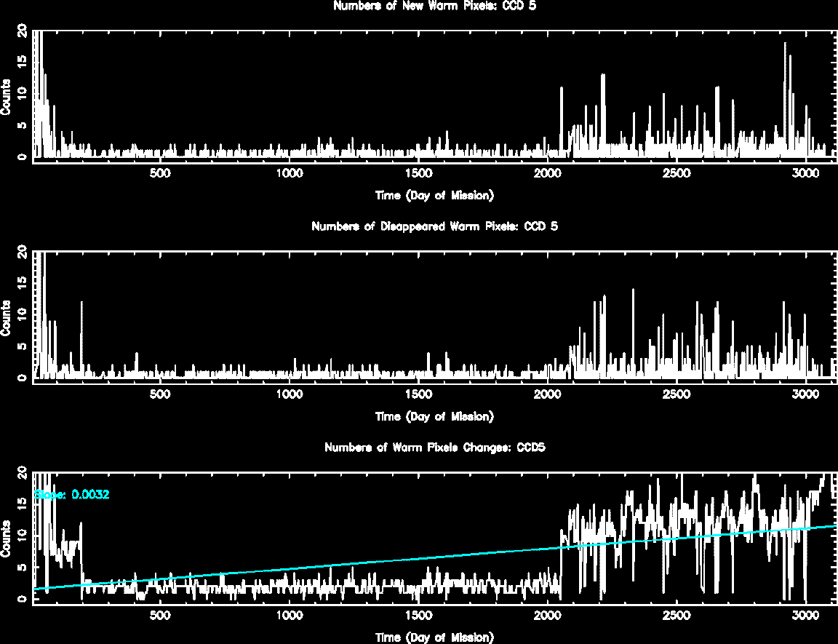Viewport: 838px width, 644px height.
Task: Click the 2500 tick label on bottom plot x-axis
Action: coord(677,615)
